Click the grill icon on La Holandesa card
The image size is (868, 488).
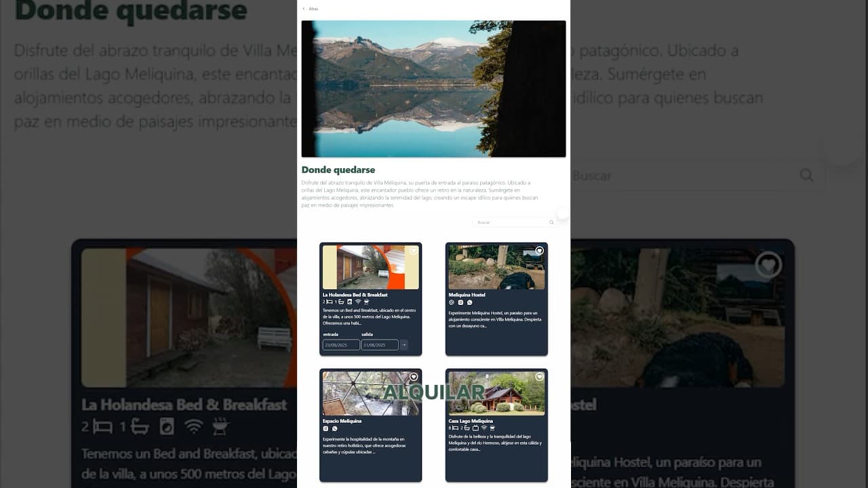click(x=367, y=302)
